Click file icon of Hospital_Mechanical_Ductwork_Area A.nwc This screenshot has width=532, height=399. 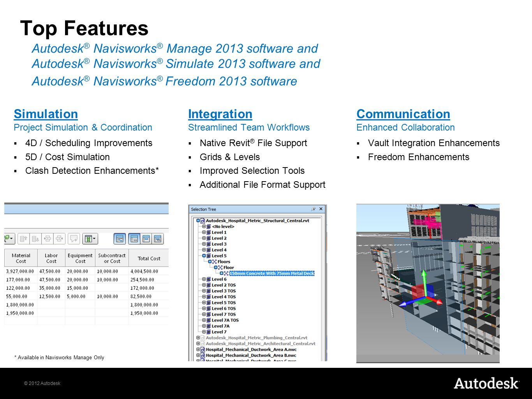(203, 349)
